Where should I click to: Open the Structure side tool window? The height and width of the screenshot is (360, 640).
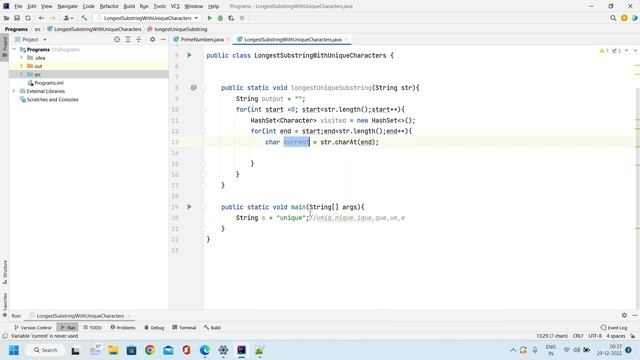(x=5, y=271)
